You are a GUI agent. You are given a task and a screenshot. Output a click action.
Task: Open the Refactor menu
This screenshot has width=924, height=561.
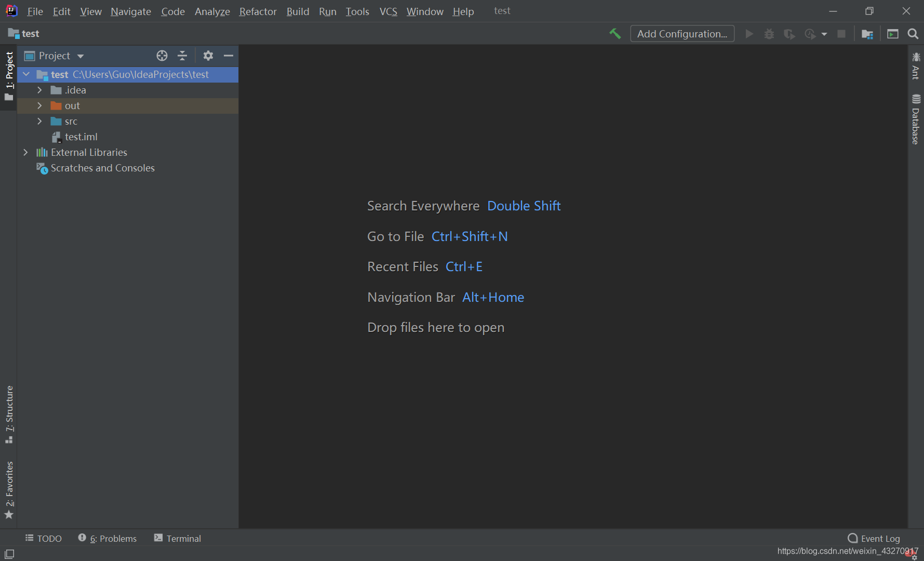point(258,11)
